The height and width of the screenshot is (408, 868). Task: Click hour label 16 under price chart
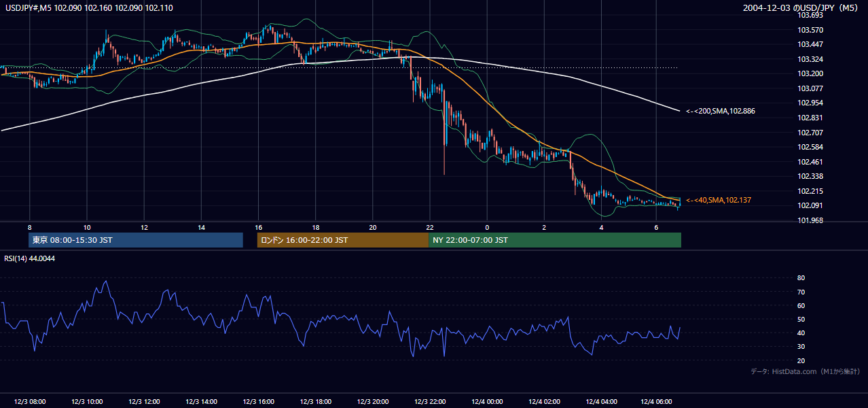coord(258,226)
